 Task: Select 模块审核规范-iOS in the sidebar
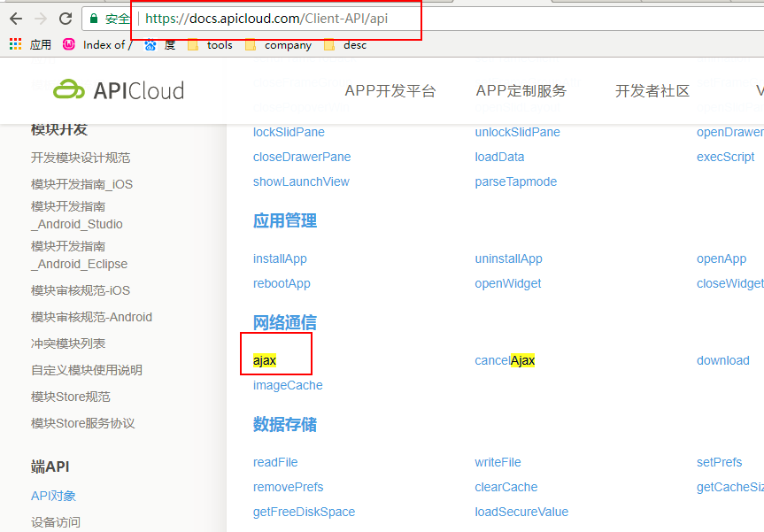[80, 290]
